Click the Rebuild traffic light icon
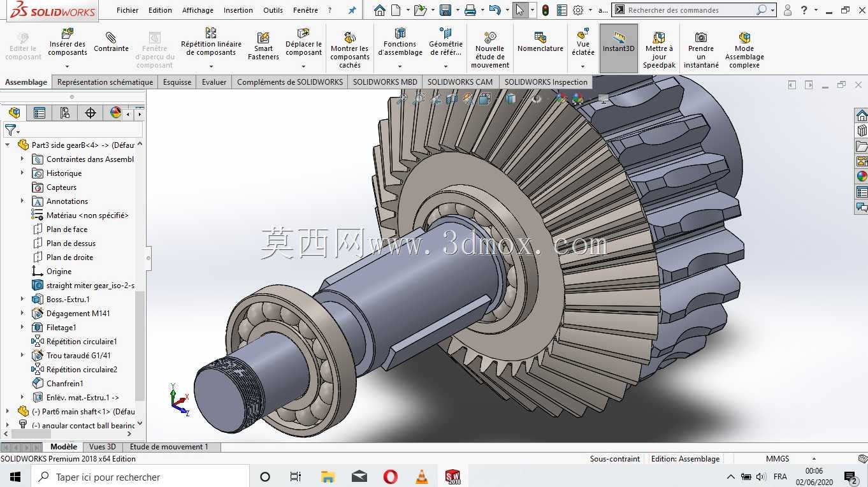The width and height of the screenshot is (868, 487). (546, 10)
